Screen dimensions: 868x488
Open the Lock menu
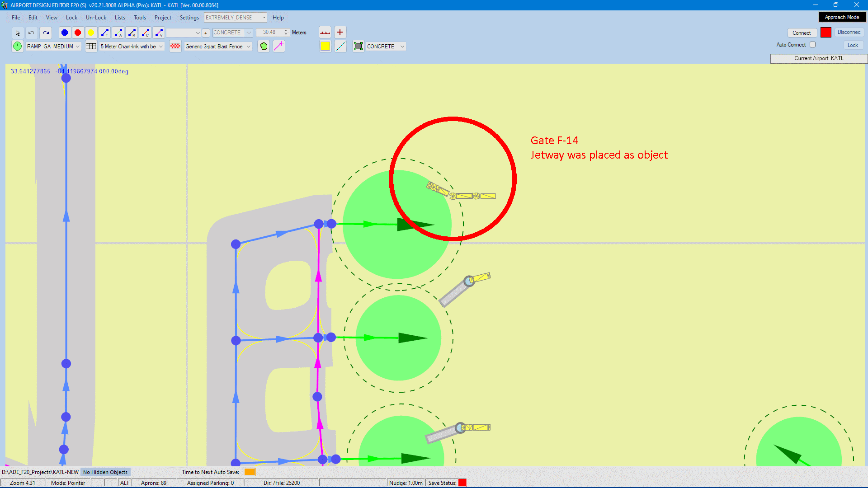point(71,18)
